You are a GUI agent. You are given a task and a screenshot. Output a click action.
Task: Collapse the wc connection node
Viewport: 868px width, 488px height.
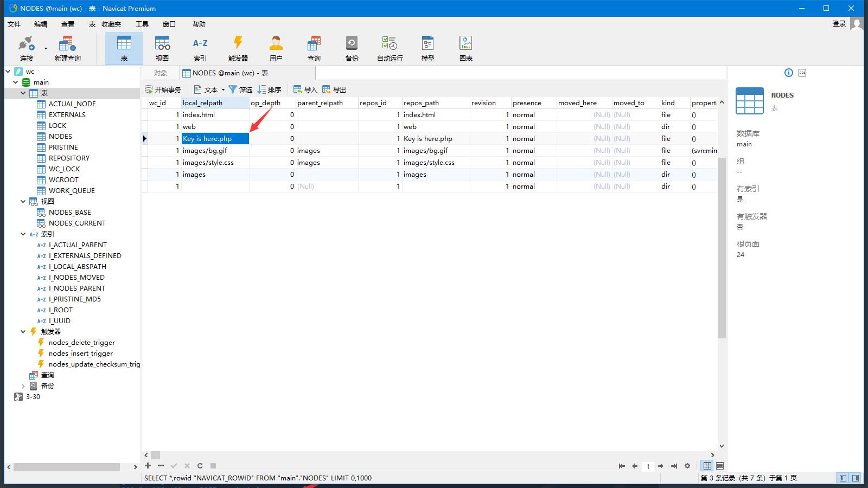point(8,71)
